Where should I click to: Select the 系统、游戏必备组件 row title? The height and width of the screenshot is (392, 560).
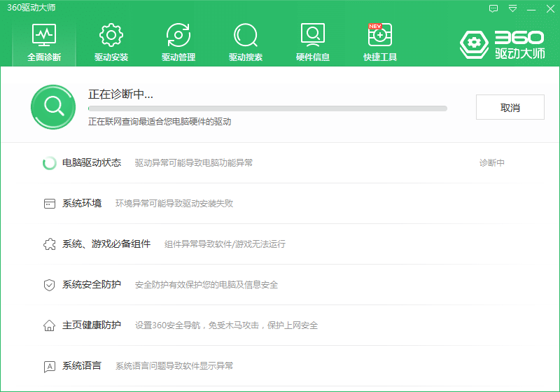[x=106, y=244]
